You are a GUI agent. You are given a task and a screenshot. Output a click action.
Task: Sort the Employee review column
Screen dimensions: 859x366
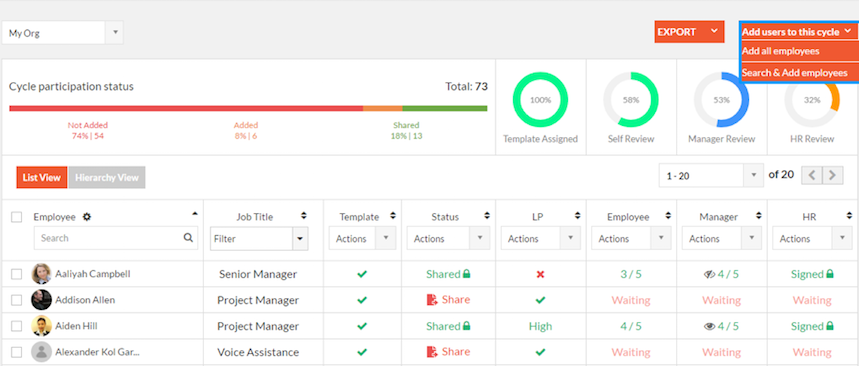(x=668, y=216)
